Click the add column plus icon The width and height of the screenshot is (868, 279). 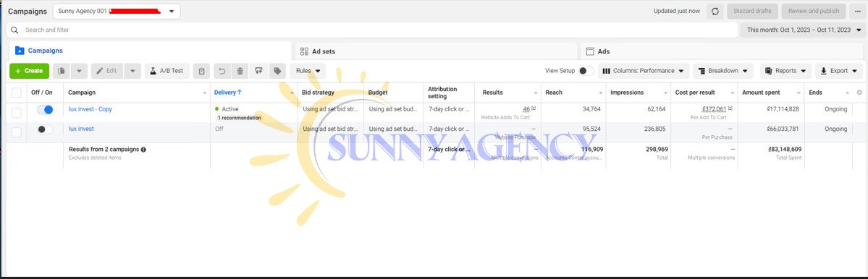pos(859,93)
